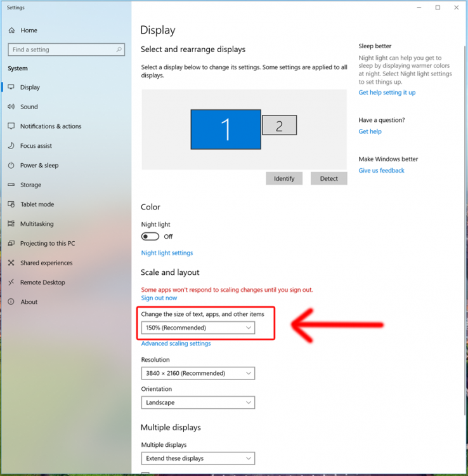Screen dimensions: 468x476
Task: Click the Give us feedback link
Action: pyautogui.click(x=381, y=170)
